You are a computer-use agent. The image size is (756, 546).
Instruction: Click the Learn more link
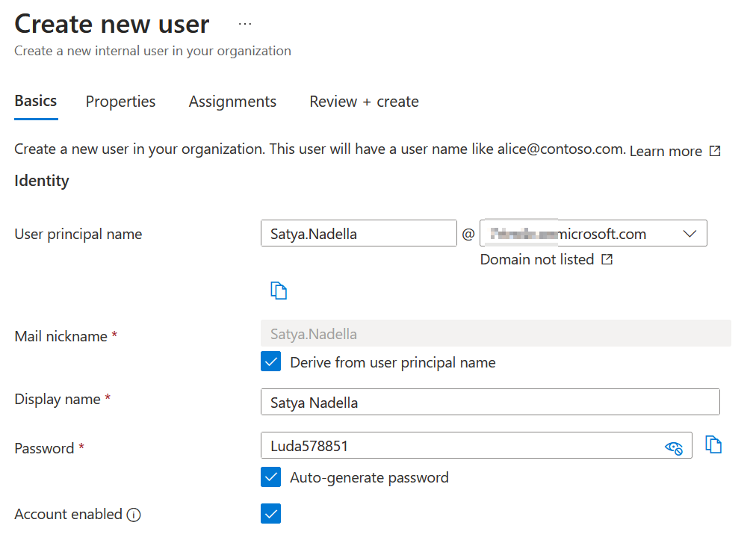(665, 150)
